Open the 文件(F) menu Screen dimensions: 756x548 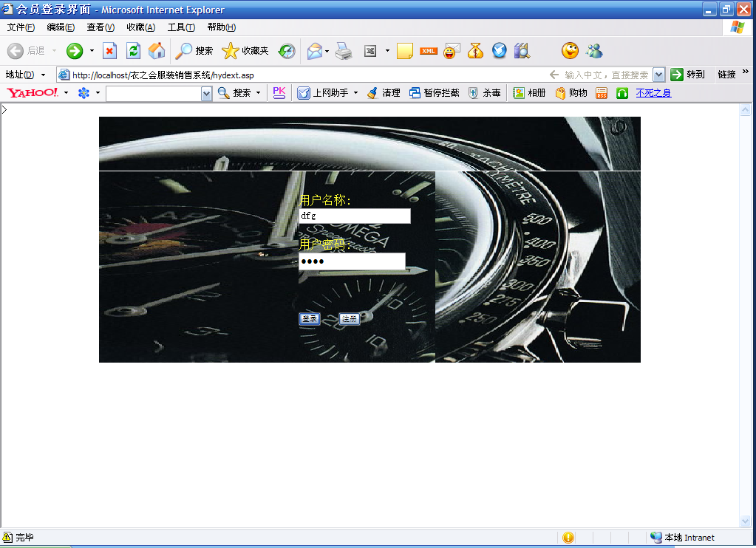click(21, 27)
